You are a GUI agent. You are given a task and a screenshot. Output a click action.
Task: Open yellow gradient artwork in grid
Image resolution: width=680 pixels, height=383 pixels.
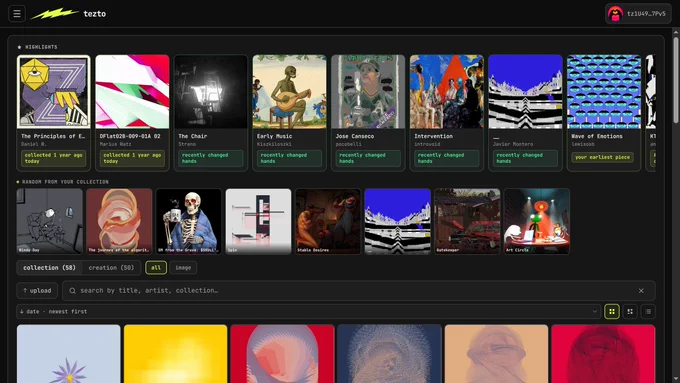pos(176,354)
